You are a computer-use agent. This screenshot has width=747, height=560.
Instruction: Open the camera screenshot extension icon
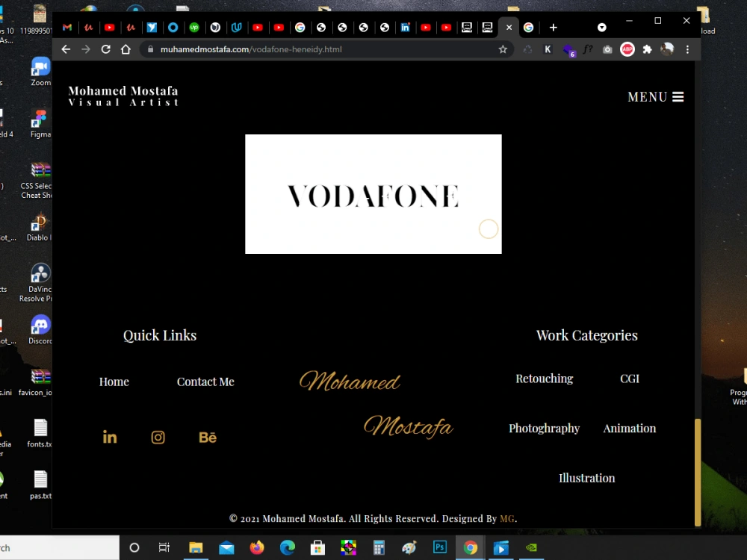pos(607,49)
